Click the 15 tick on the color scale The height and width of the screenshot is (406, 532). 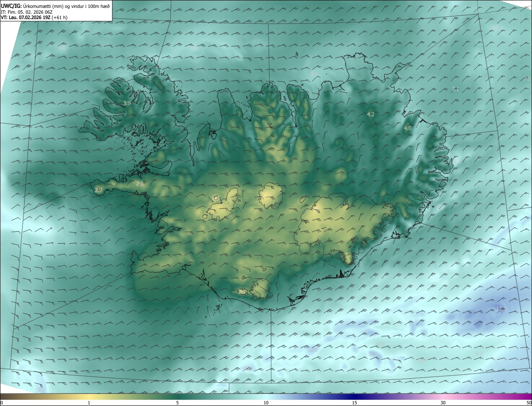click(x=355, y=403)
